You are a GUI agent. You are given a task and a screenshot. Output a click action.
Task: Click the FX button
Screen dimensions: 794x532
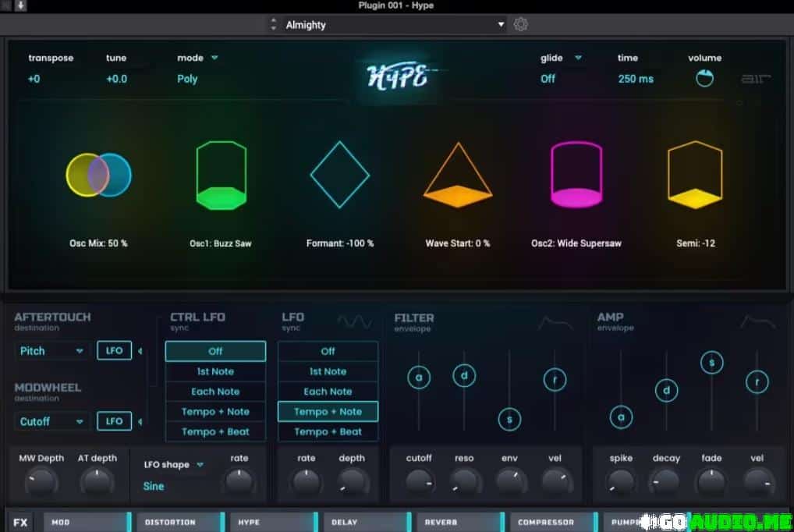point(21,523)
